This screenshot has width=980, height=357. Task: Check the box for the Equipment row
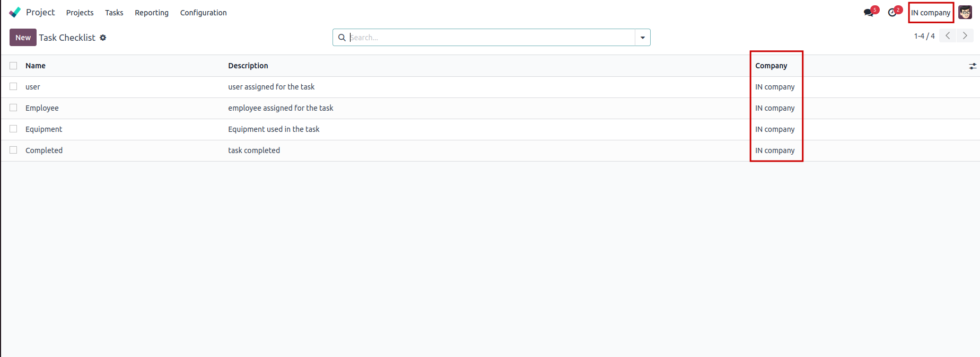click(13, 129)
